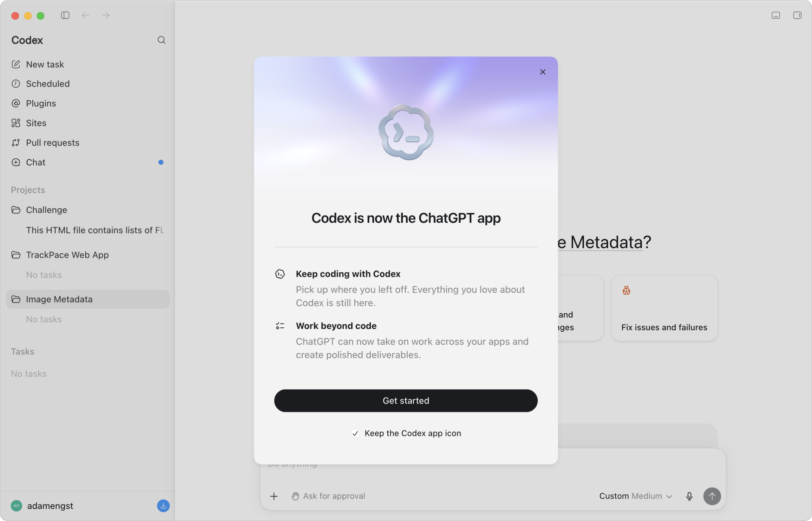Click the Scheduled clock icon
This screenshot has width=812, height=521.
click(x=16, y=83)
